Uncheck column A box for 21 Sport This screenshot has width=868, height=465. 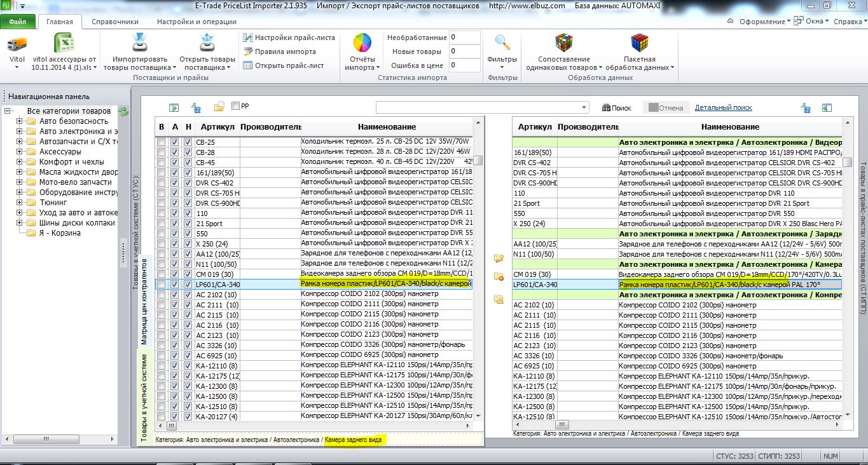point(175,224)
